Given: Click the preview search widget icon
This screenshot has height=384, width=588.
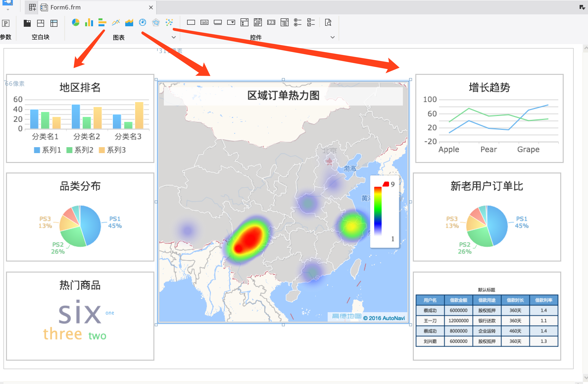Looking at the screenshot, I should click(328, 23).
